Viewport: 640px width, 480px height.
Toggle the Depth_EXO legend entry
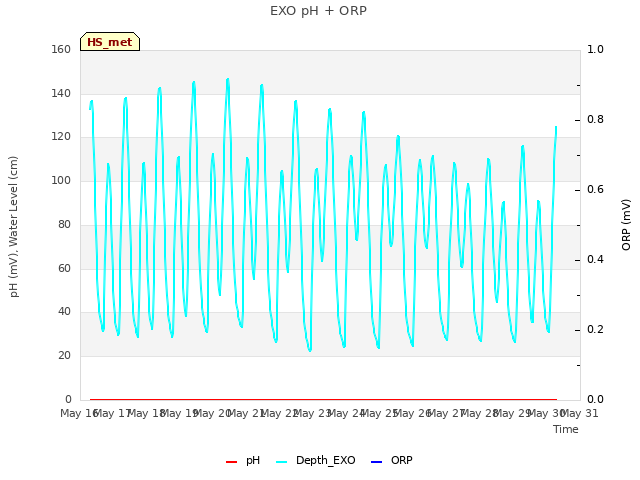[316, 460]
